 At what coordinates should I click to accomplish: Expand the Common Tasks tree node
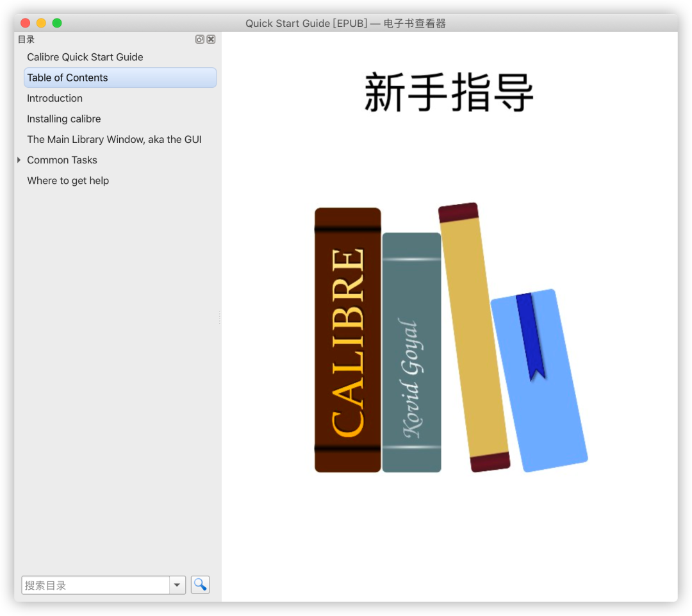coord(19,160)
